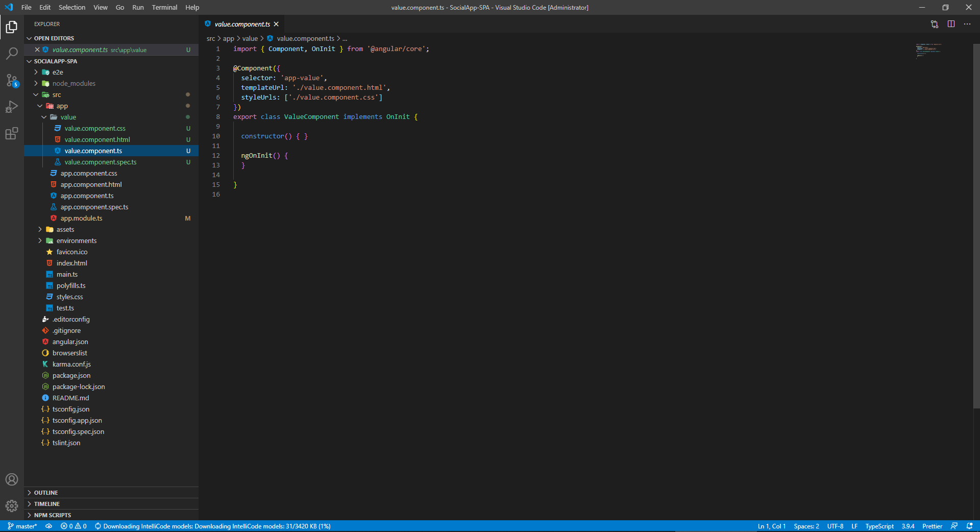This screenshot has width=980, height=532.
Task: Expand the e2e folder
Action: (x=111, y=72)
